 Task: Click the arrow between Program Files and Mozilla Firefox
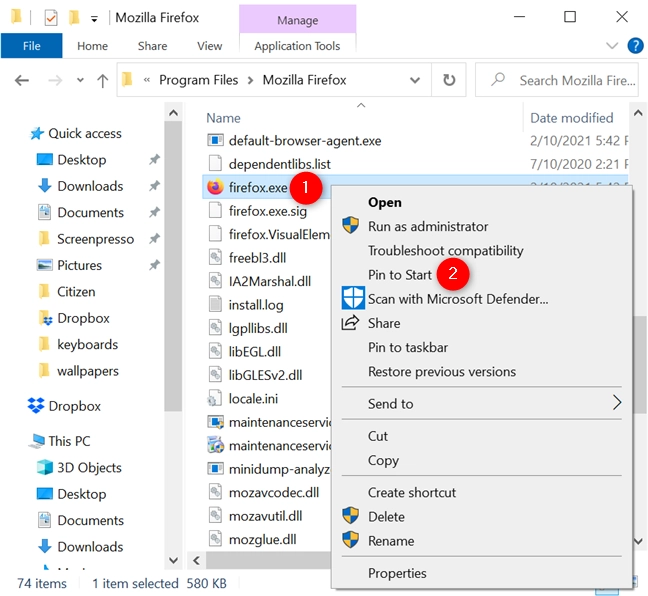click(x=250, y=80)
